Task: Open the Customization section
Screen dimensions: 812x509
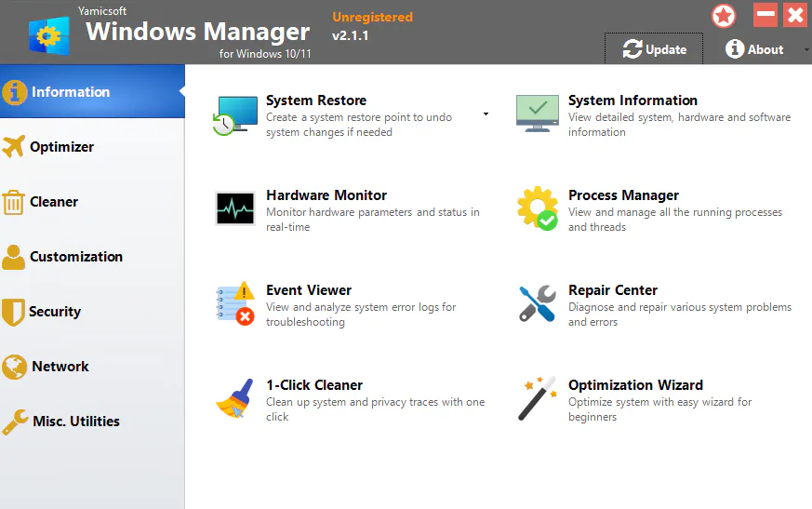Action: pyautogui.click(x=92, y=257)
